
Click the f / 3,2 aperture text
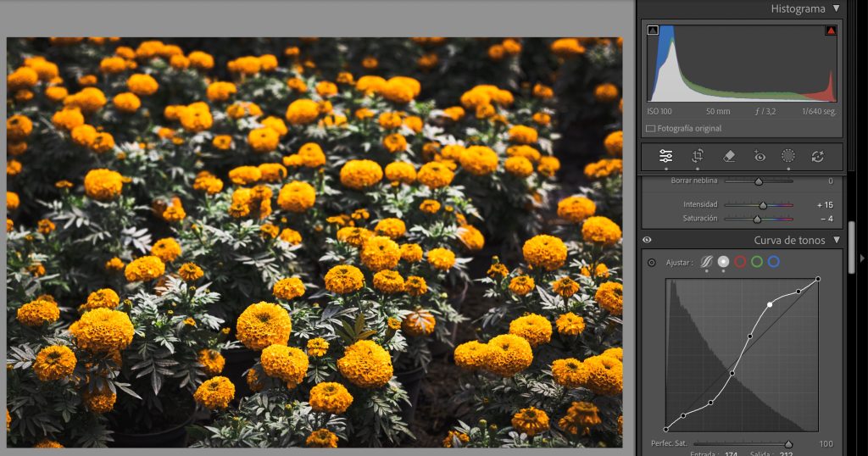[x=765, y=111]
